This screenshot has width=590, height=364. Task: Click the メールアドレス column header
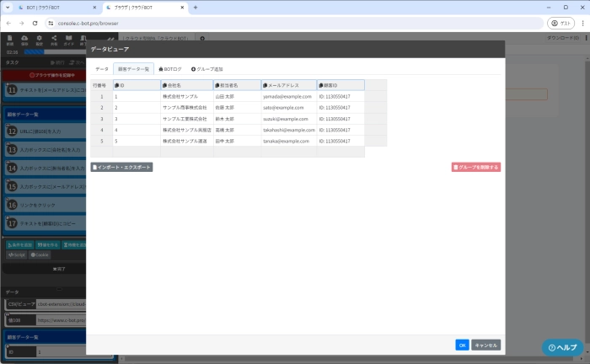tap(288, 85)
